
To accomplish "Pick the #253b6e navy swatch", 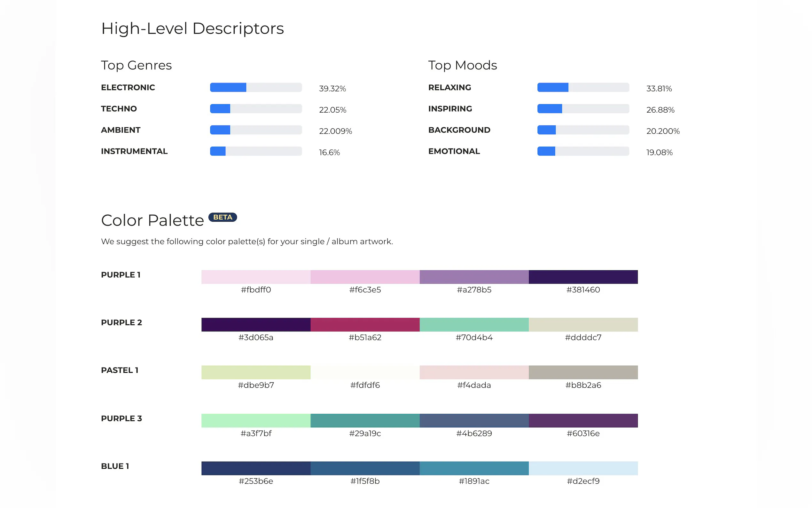I will tap(256, 468).
